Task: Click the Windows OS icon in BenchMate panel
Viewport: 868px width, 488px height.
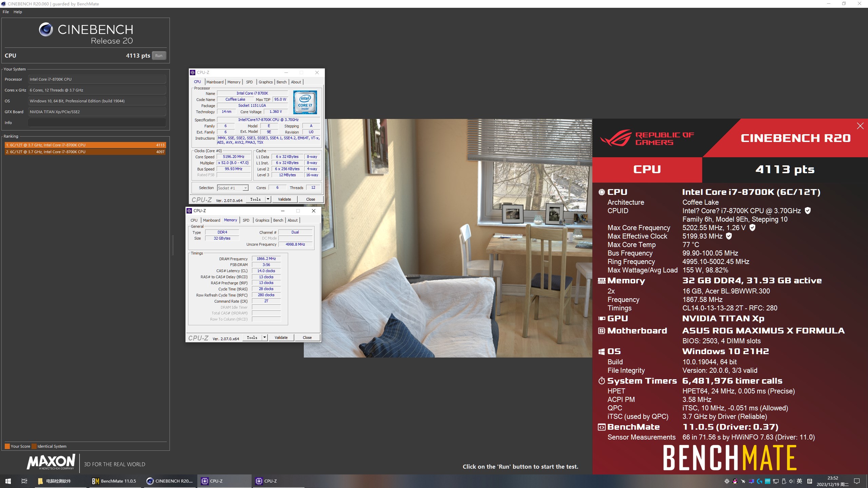Action: (x=601, y=352)
